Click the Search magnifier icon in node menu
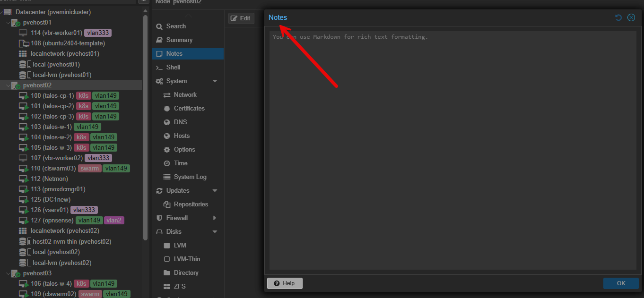The height and width of the screenshot is (298, 644). pos(159,26)
